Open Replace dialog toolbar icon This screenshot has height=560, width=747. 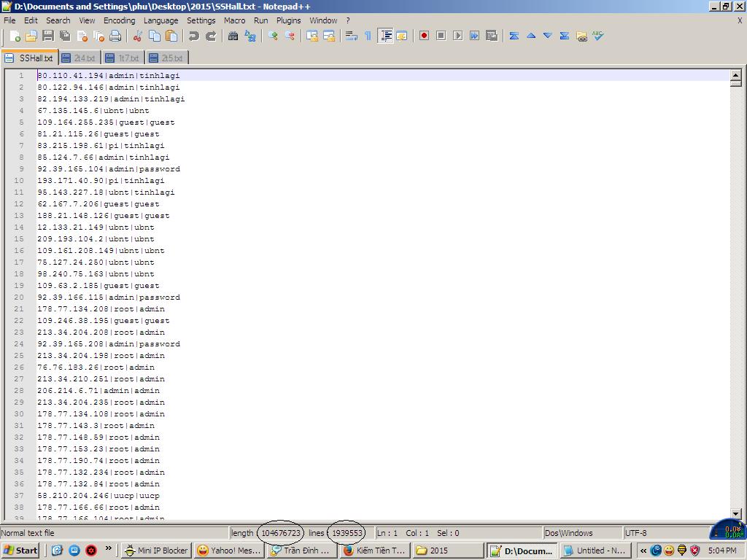pyautogui.click(x=250, y=36)
